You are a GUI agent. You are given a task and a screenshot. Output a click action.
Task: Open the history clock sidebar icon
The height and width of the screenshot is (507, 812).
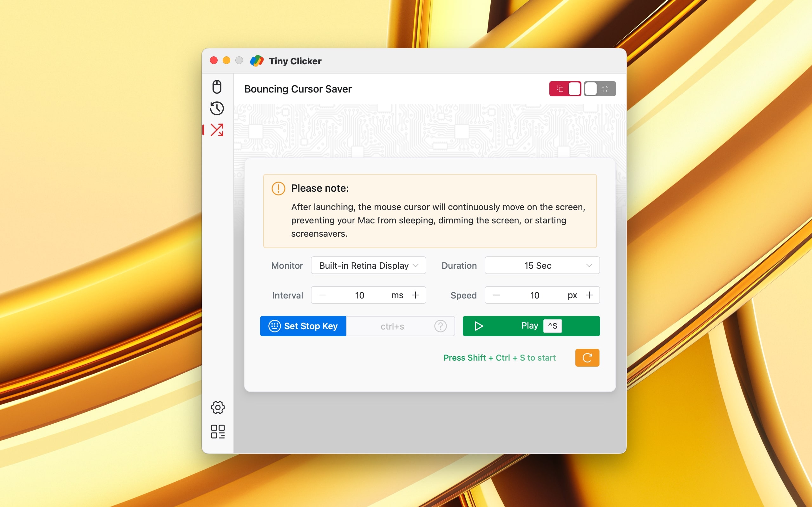point(217,108)
